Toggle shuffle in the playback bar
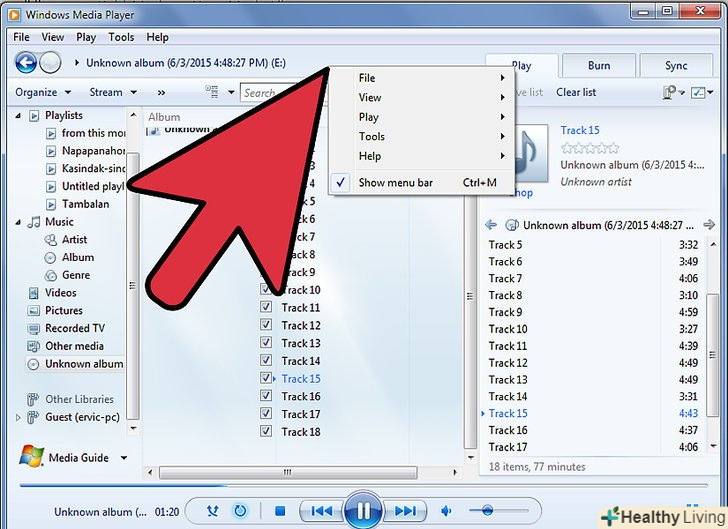Screen dimensions: 728x529 coord(212,511)
